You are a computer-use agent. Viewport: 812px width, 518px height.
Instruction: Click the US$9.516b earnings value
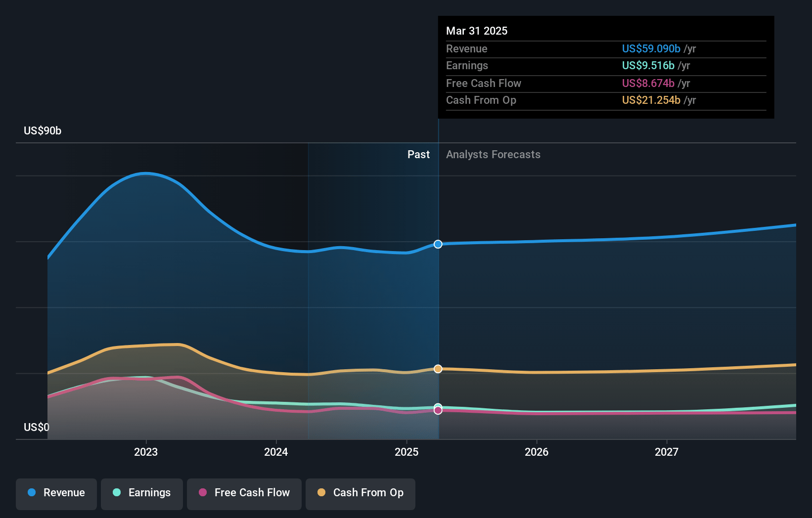[x=648, y=65]
